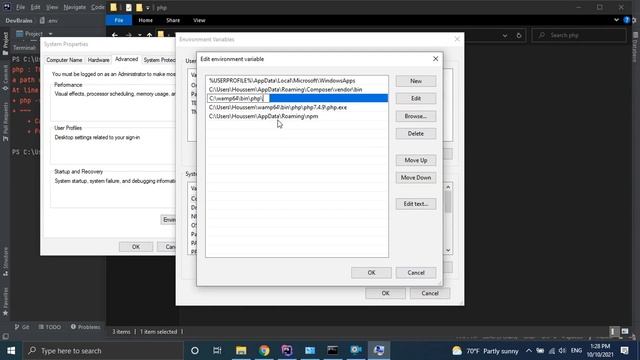The width and height of the screenshot is (640, 360).
Task: Select Advanced tab in System Properties
Action: (x=127, y=59)
